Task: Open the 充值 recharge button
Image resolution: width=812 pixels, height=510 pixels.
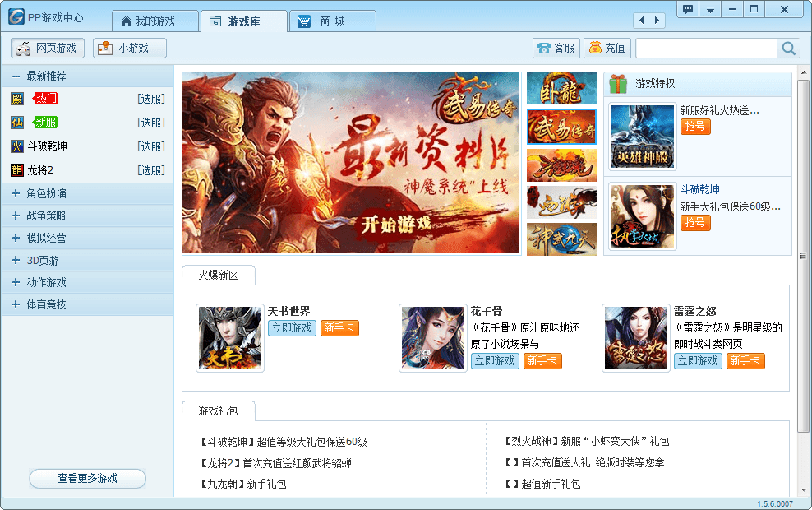Action: pos(607,49)
